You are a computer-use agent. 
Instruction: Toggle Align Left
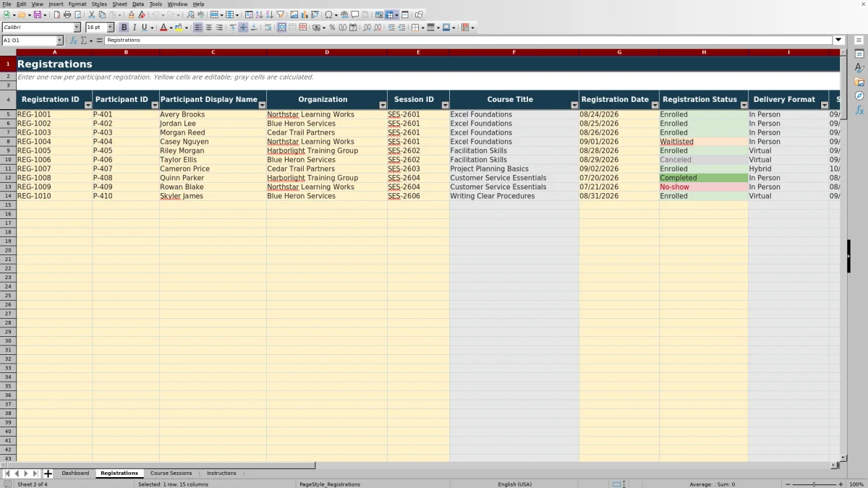[198, 27]
